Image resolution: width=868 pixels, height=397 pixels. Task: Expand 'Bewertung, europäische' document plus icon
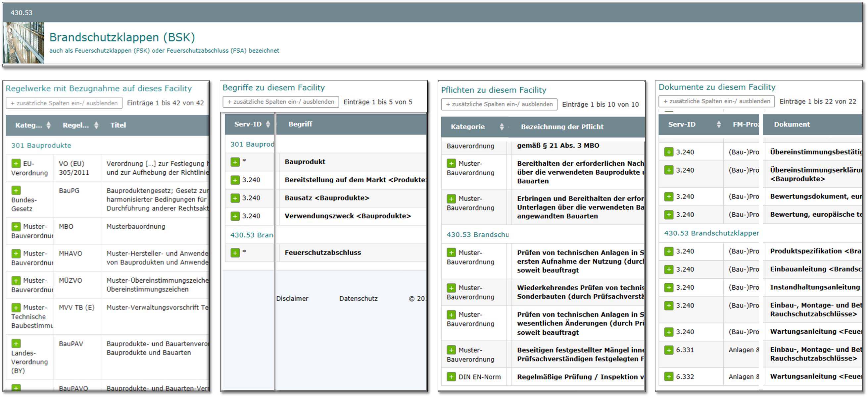[668, 214]
